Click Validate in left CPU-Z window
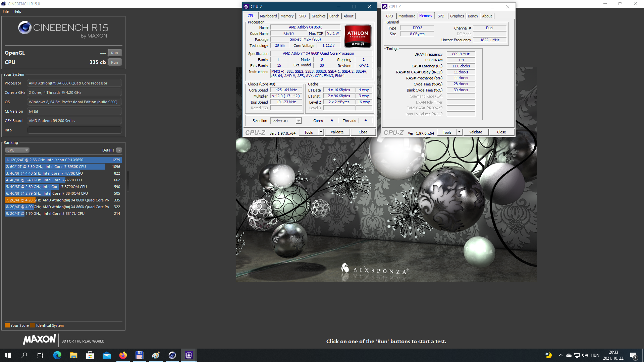The width and height of the screenshot is (644, 362). point(337,132)
